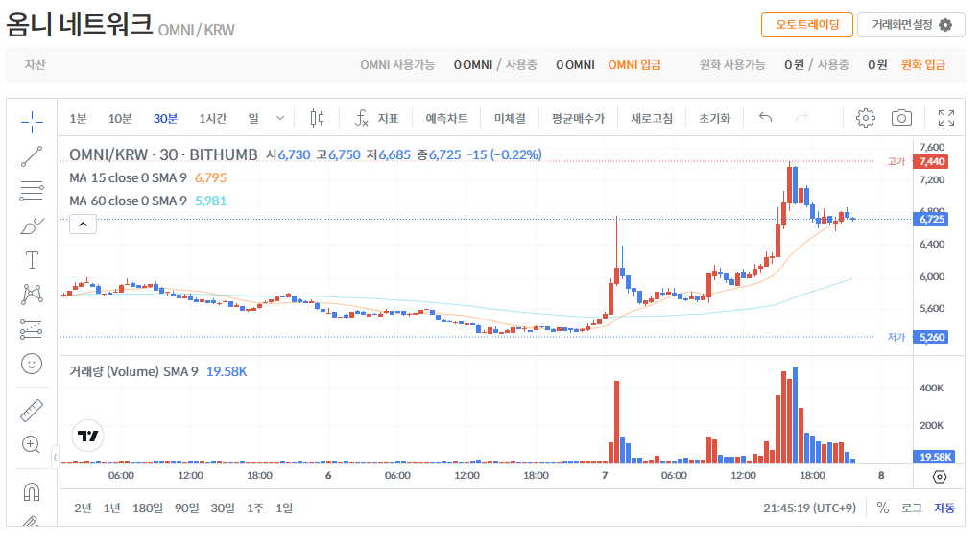Toggle the magnet snapping mode
980x544 pixels.
pyautogui.click(x=32, y=491)
